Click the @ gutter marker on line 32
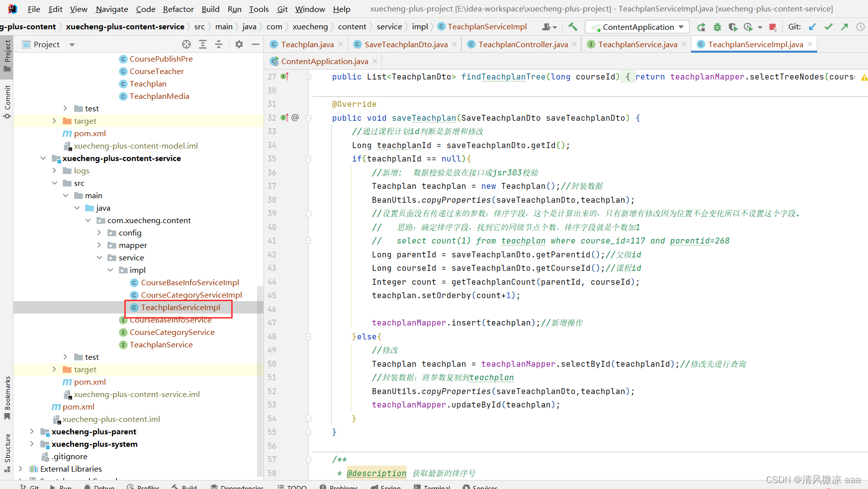This screenshot has height=489, width=868. [295, 118]
